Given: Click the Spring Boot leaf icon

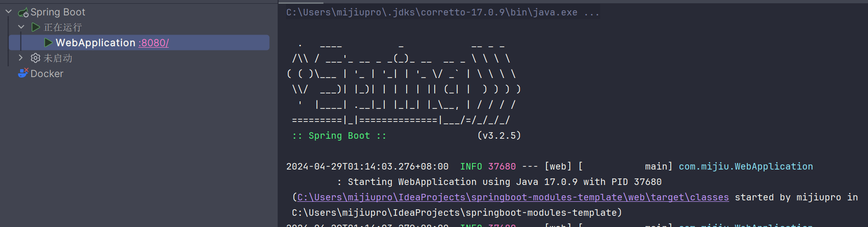Looking at the screenshot, I should coord(23,12).
